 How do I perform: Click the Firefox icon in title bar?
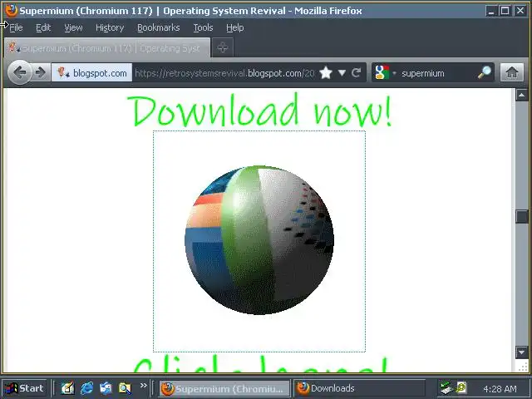pos(11,11)
